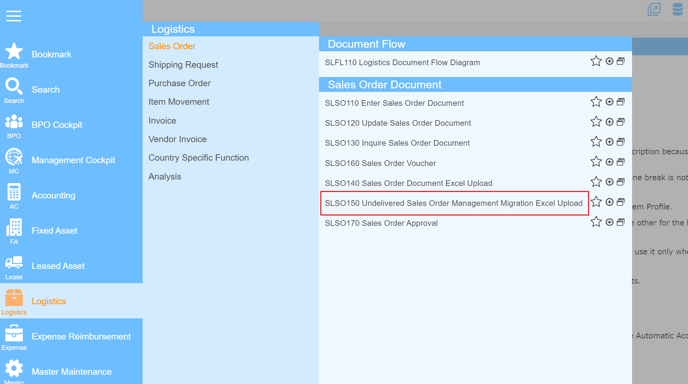Open SLSO130 Inquire Sales Order Document

(x=397, y=143)
